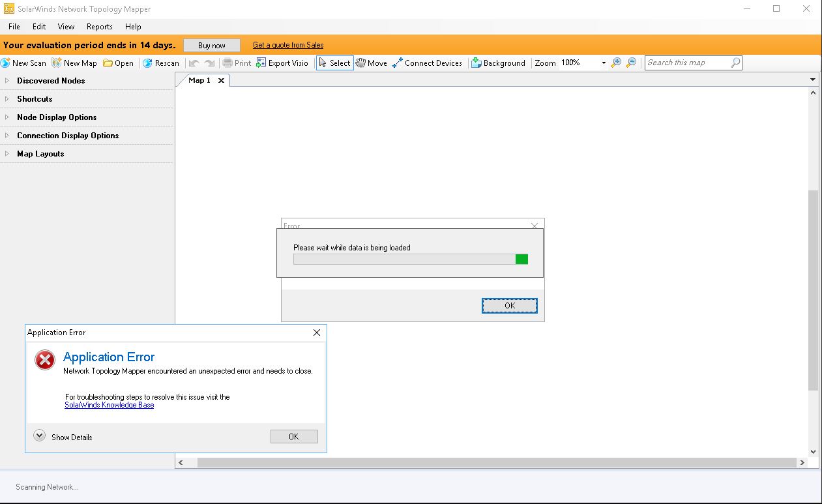Open the Edit menu
822x504 pixels.
39,27
